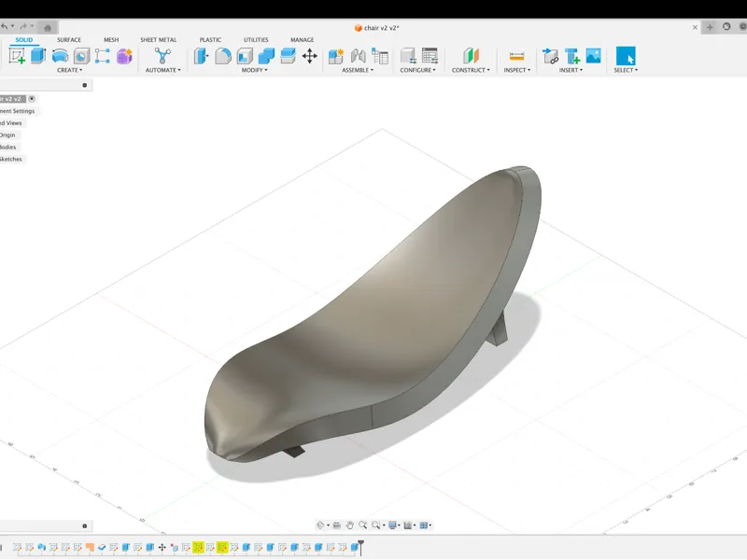The width and height of the screenshot is (747, 560).
Task: Open the CREATE dropdown menu
Action: (69, 70)
